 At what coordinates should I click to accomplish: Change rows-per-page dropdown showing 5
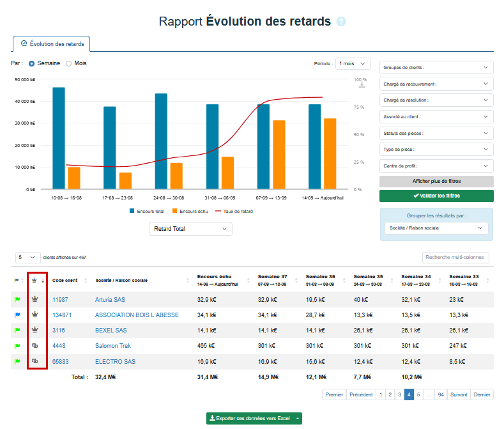[27, 258]
